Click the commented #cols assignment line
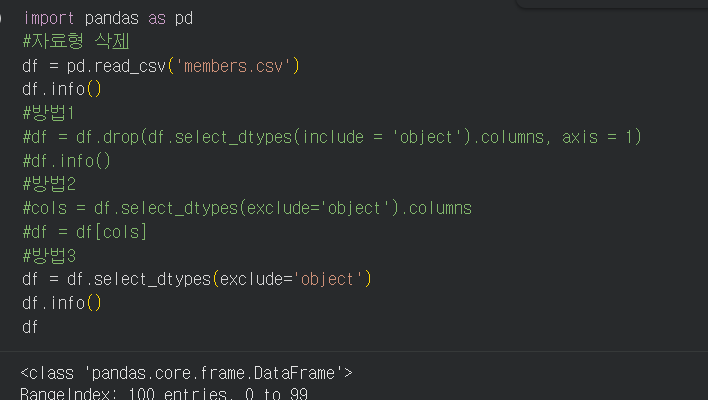The image size is (708, 400). [x=246, y=208]
